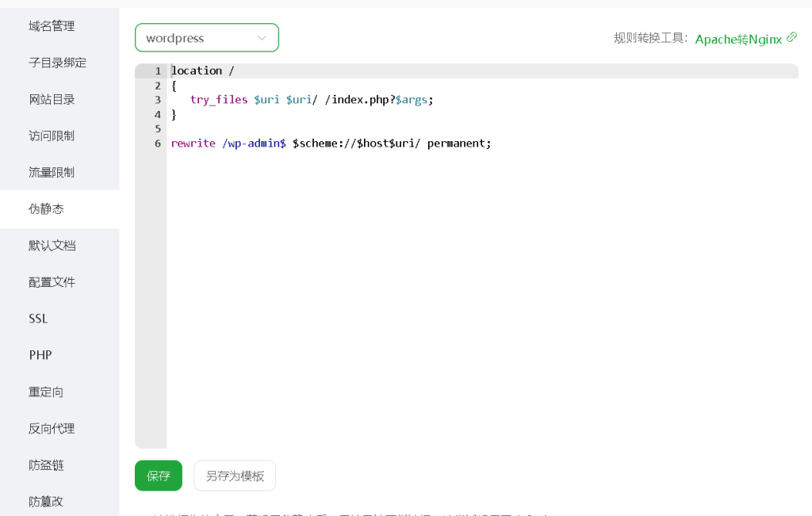Click the green 保存 button

159,476
